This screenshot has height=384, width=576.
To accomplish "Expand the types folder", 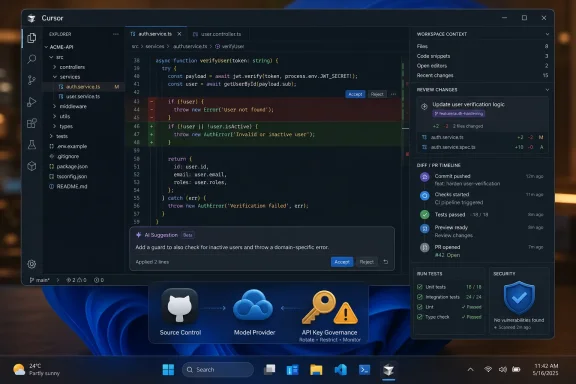I will pyautogui.click(x=54, y=126).
